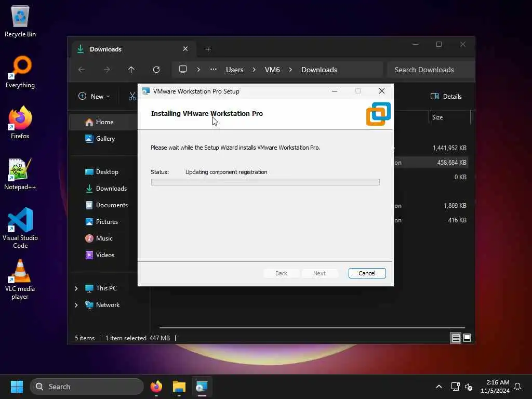Open Firefox from the taskbar
Screen dimensions: 532x399
tap(156, 387)
